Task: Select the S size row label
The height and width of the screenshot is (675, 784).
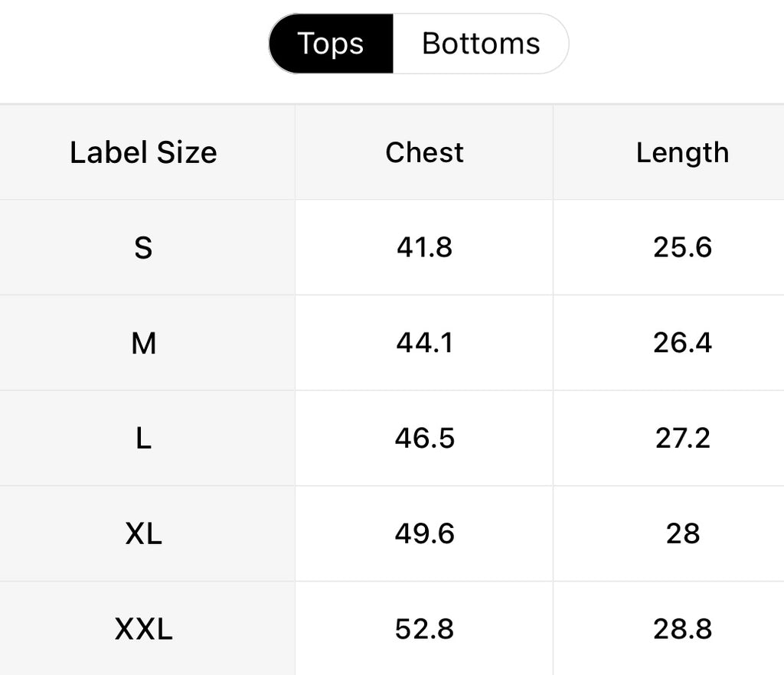Action: (x=143, y=247)
